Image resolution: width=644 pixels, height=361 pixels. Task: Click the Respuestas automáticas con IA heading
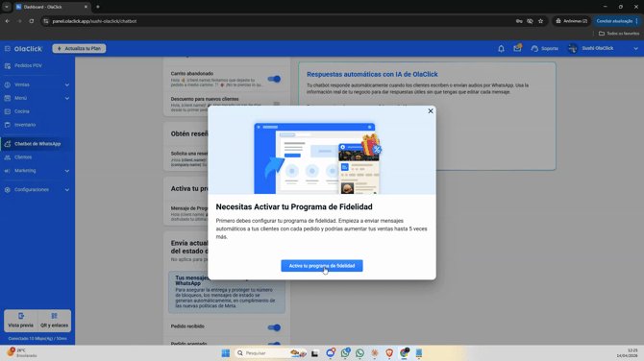tap(372, 74)
